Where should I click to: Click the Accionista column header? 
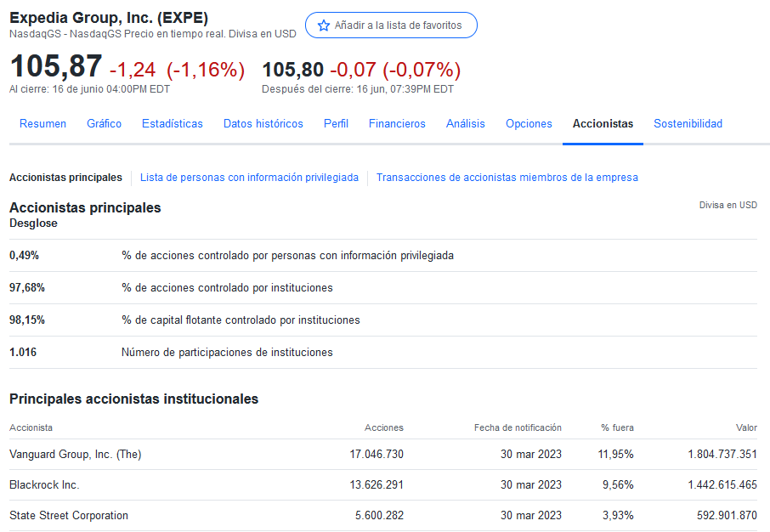point(31,427)
